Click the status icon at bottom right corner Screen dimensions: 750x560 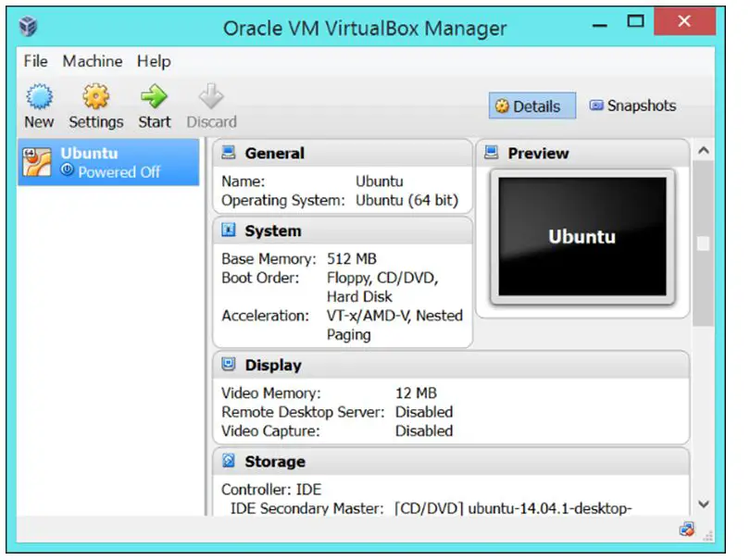click(x=687, y=529)
